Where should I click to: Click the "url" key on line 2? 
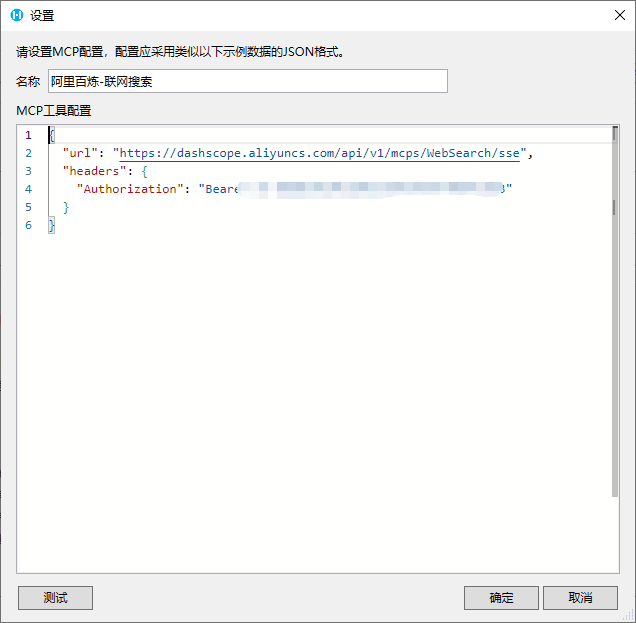(80, 153)
